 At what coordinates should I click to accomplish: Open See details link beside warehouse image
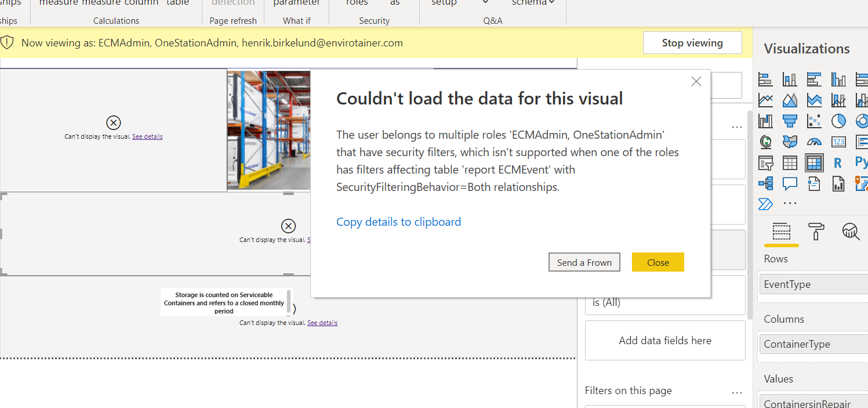147,136
